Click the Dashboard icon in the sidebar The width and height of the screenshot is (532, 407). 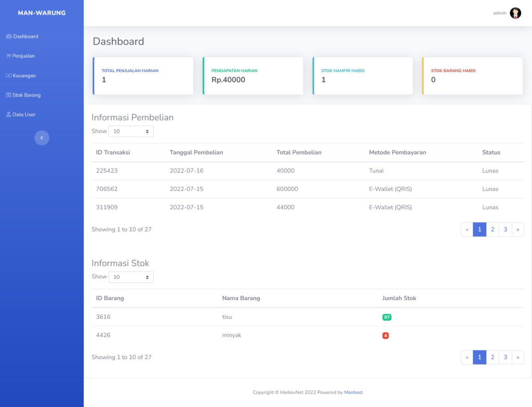[x=8, y=36]
